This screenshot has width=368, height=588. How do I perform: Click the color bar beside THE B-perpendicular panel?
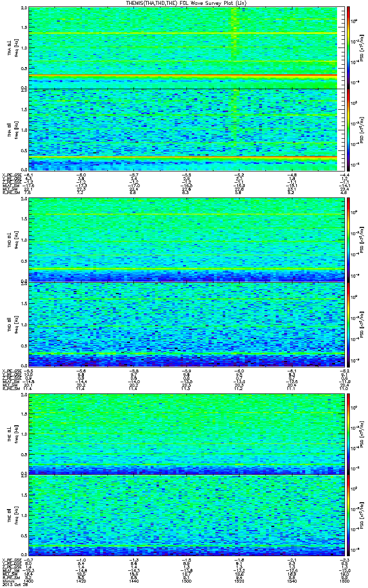tap(348, 434)
